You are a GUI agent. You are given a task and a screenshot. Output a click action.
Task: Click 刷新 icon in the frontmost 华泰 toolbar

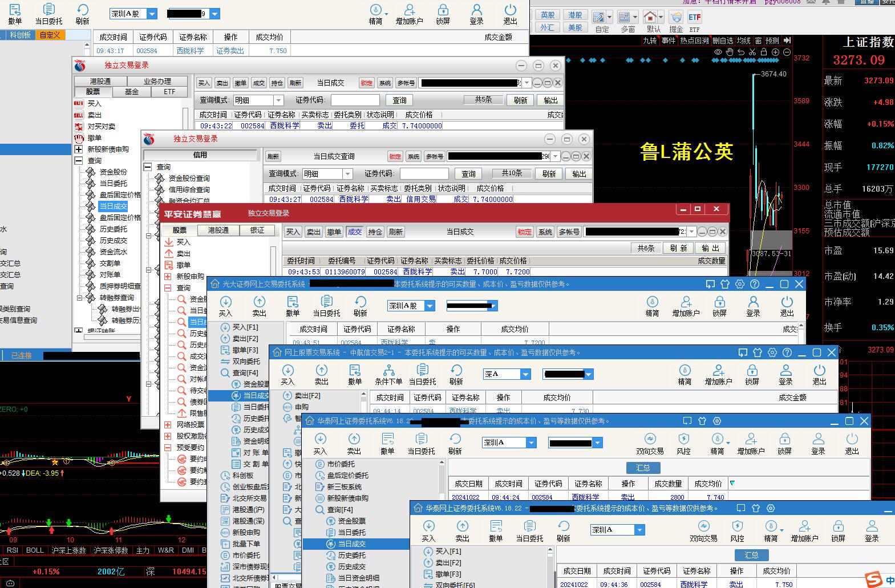tap(563, 530)
